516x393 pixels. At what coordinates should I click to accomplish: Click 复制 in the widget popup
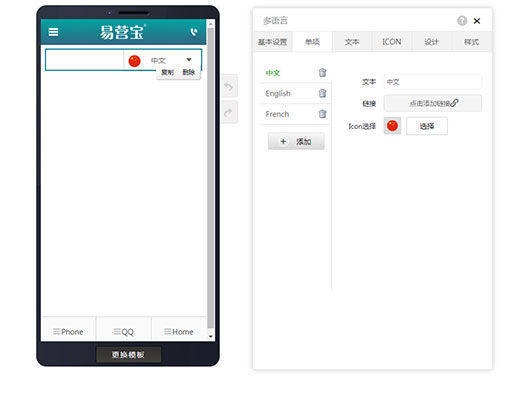tap(167, 72)
